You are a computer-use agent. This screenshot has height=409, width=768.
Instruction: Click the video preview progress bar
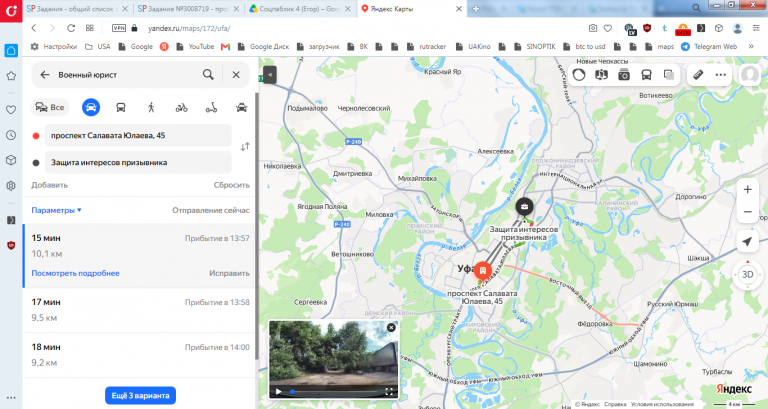tap(334, 392)
